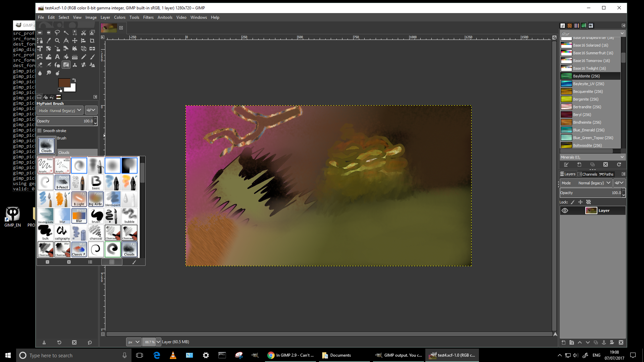Viewport: 644px width, 362px height.
Task: Reset colors to default black and white
Action: [x=60, y=90]
